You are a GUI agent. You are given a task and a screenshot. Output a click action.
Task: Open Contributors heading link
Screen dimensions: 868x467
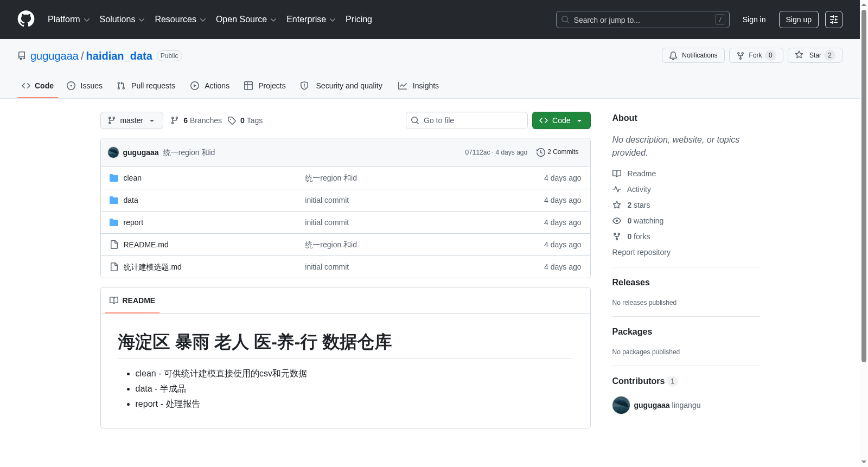[x=645, y=381]
